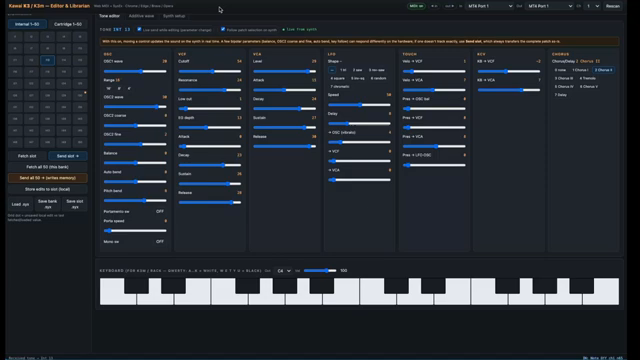Enable live send while editing checkbox
The width and height of the screenshot is (640, 360).
click(139, 29)
